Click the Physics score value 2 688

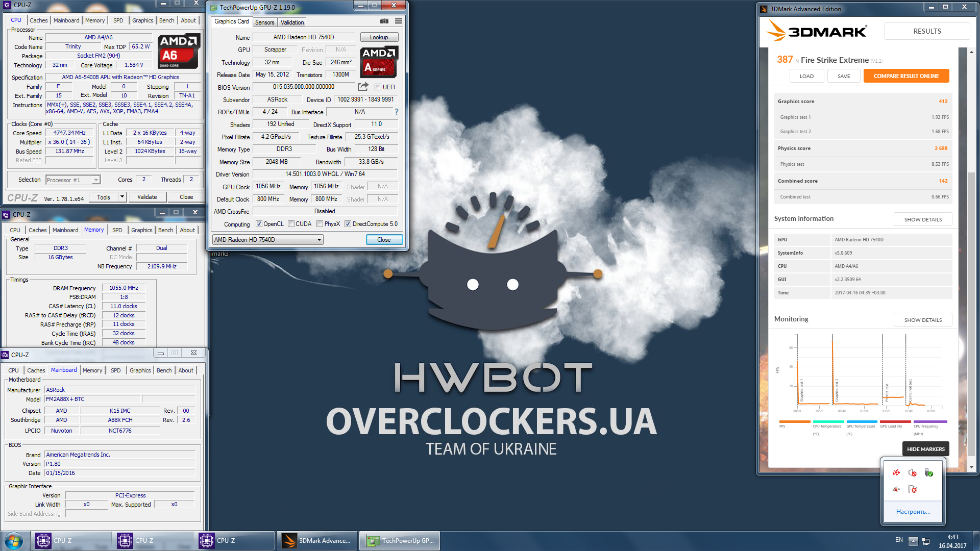pyautogui.click(x=941, y=148)
